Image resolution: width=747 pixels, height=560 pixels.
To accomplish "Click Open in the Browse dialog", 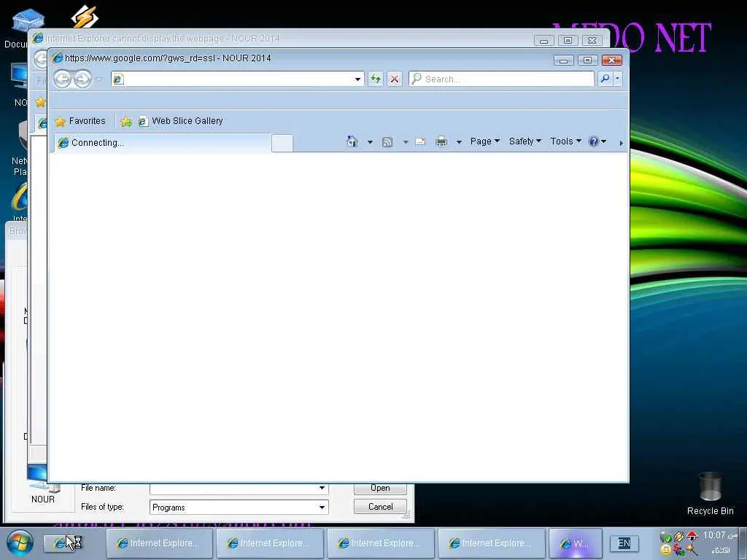I will pyautogui.click(x=380, y=488).
